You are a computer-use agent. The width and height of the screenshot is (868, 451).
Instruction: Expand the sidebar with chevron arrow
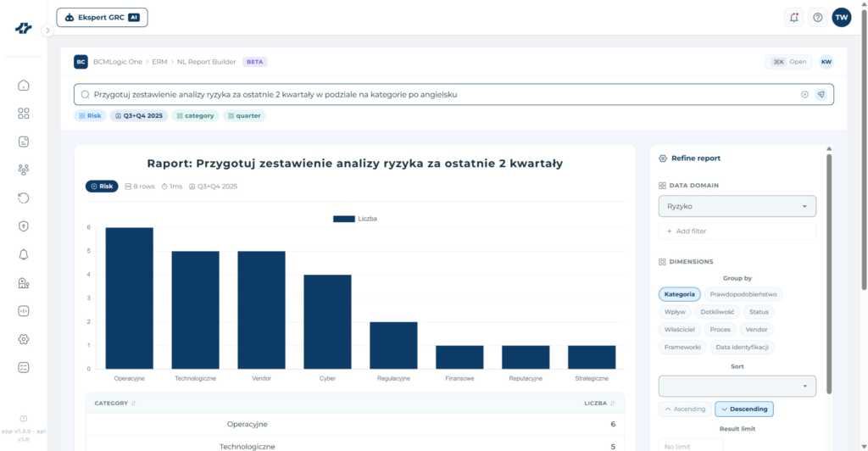pyautogui.click(x=47, y=31)
